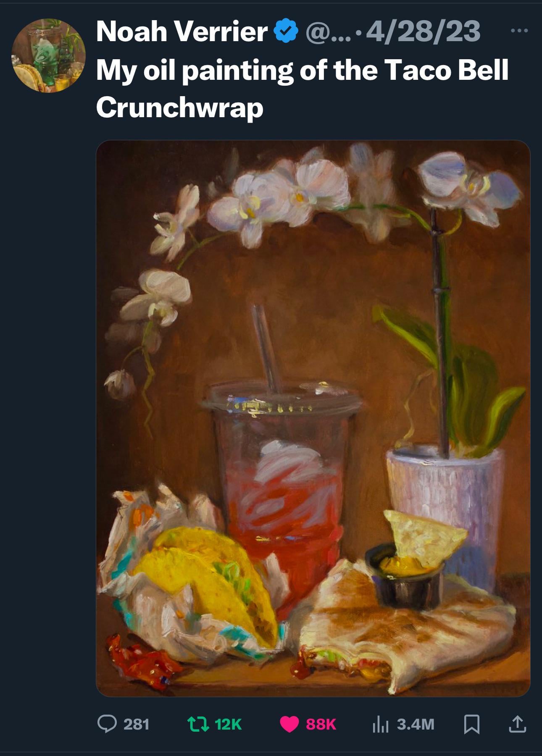Image resolution: width=542 pixels, height=756 pixels.
Task: Bookmark this tweet
Action: coord(471,724)
